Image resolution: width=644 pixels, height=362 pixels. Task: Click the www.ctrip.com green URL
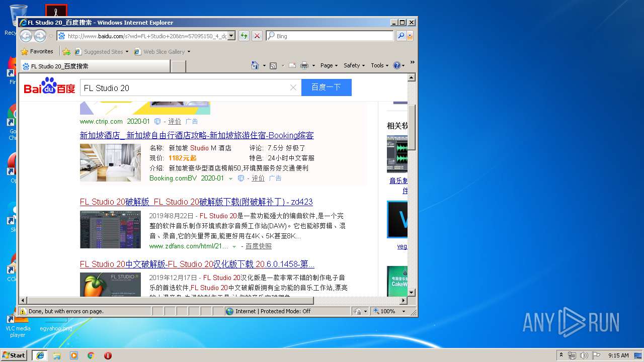[x=101, y=121]
